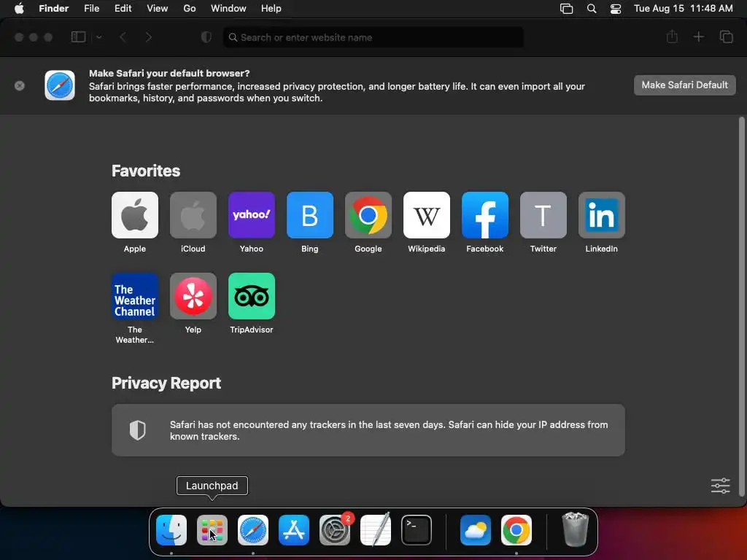Dismiss the default browser banner
Screen dimensions: 747x560
coord(20,86)
